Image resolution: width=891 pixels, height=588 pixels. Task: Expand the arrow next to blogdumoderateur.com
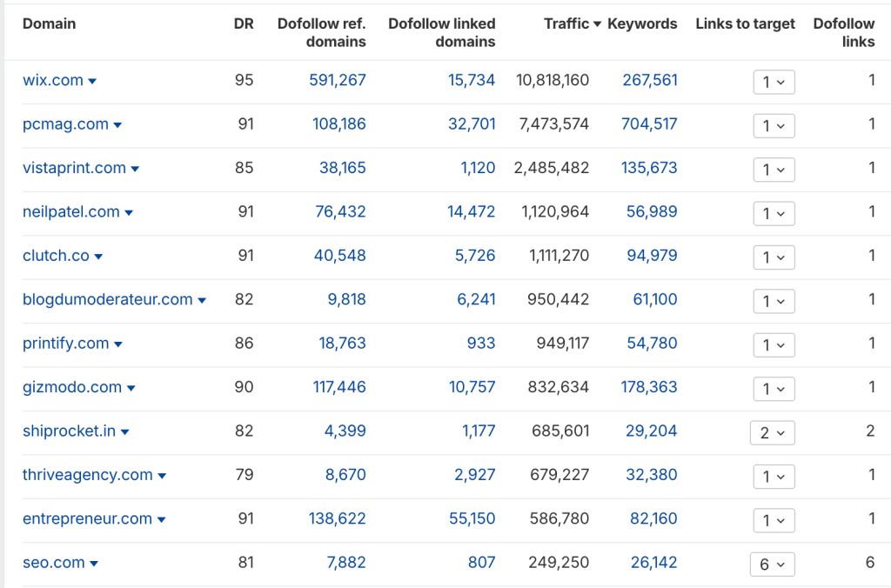(x=202, y=300)
